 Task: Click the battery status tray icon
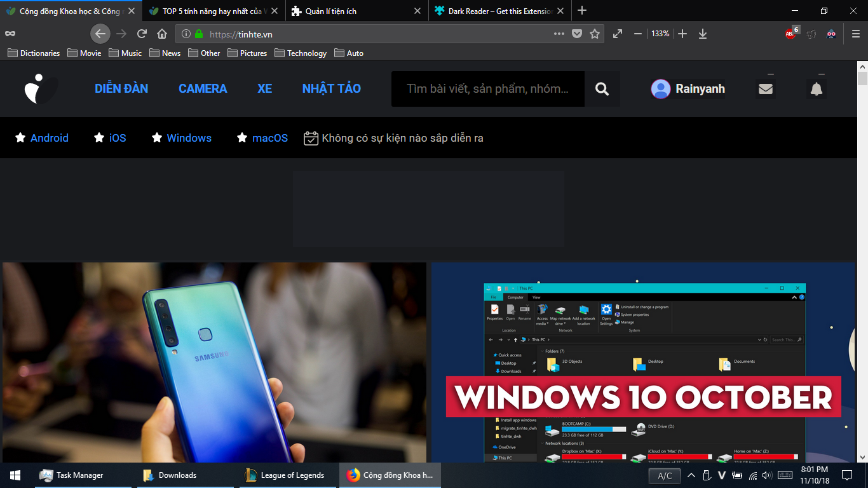click(737, 475)
